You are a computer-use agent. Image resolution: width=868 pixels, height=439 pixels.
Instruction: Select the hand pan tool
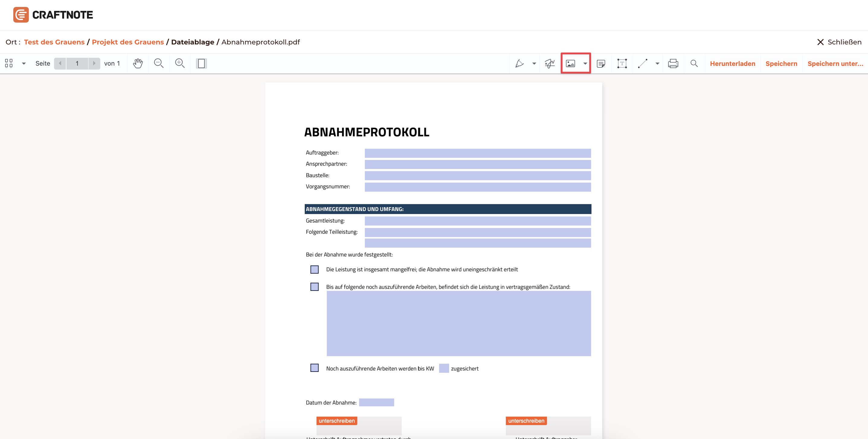[x=138, y=63]
